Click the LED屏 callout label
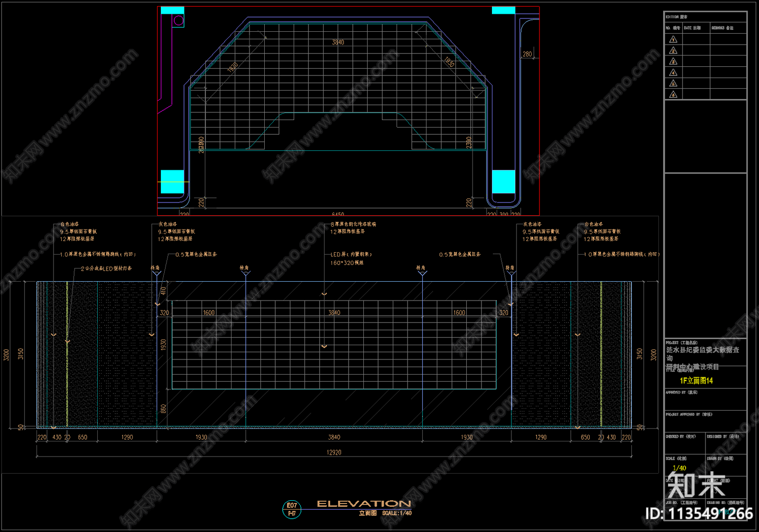The width and height of the screenshot is (759, 532). [x=351, y=254]
